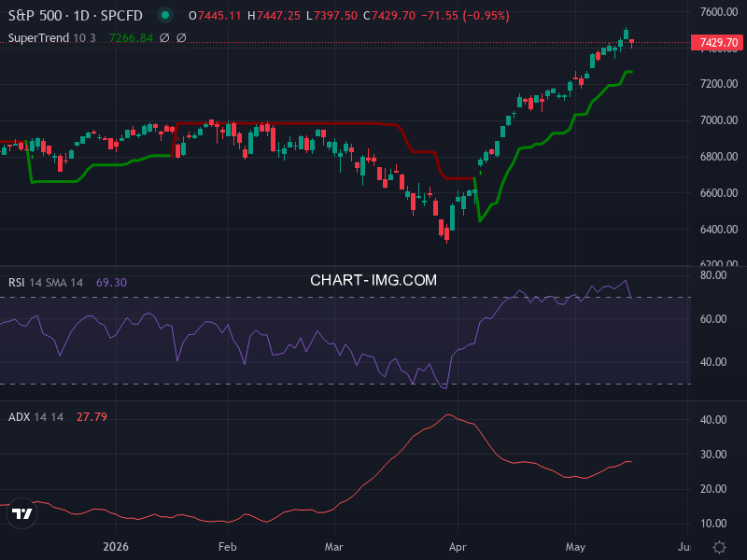Viewport: 747px width, 560px height.
Task: Click the second null-value symbol of SuperTrend
Action: (x=181, y=37)
